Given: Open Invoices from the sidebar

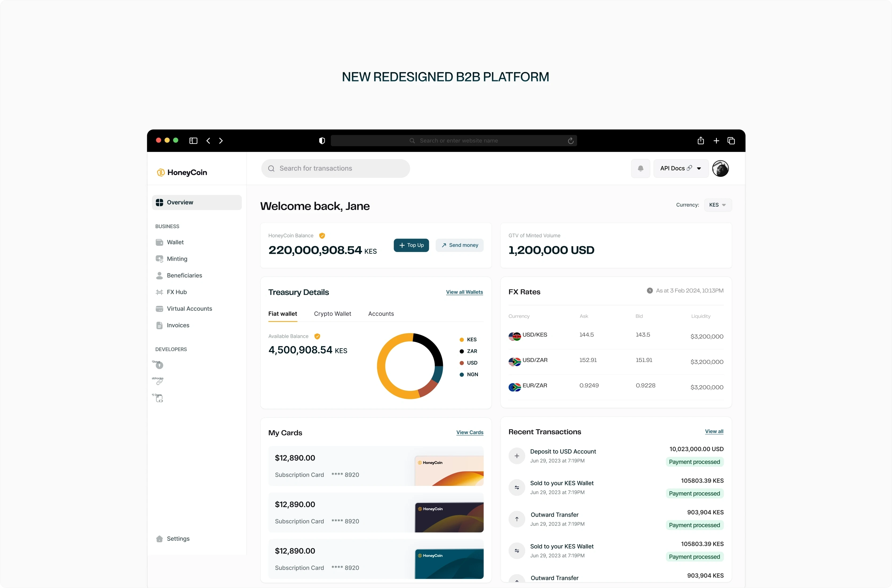Looking at the screenshot, I should click(178, 325).
